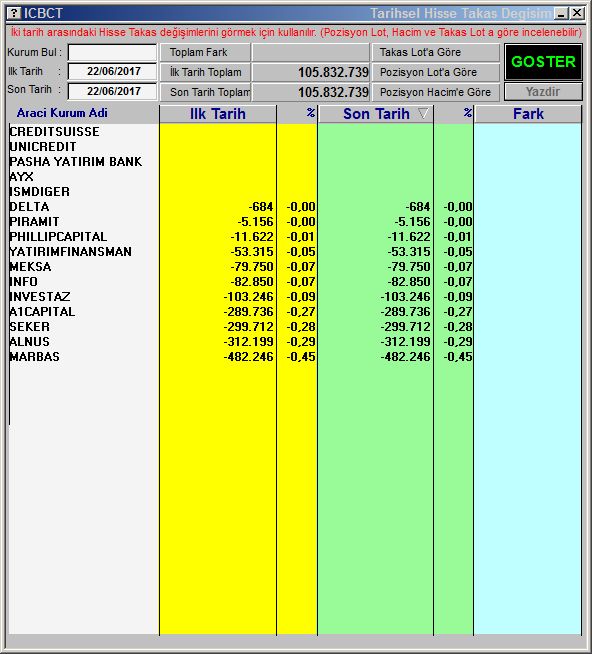Click the Ilk Tarih date field
The width and height of the screenshot is (592, 654).
point(112,71)
